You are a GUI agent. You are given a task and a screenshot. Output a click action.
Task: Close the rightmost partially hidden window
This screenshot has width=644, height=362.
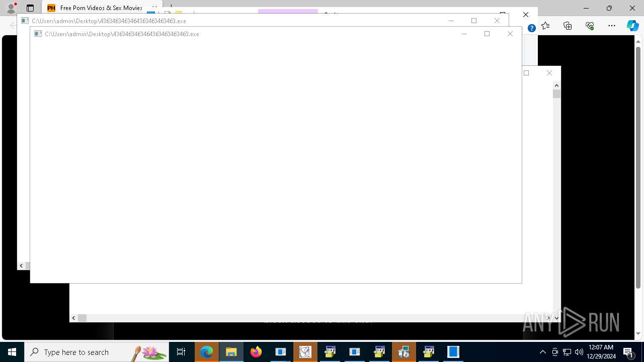pos(549,73)
